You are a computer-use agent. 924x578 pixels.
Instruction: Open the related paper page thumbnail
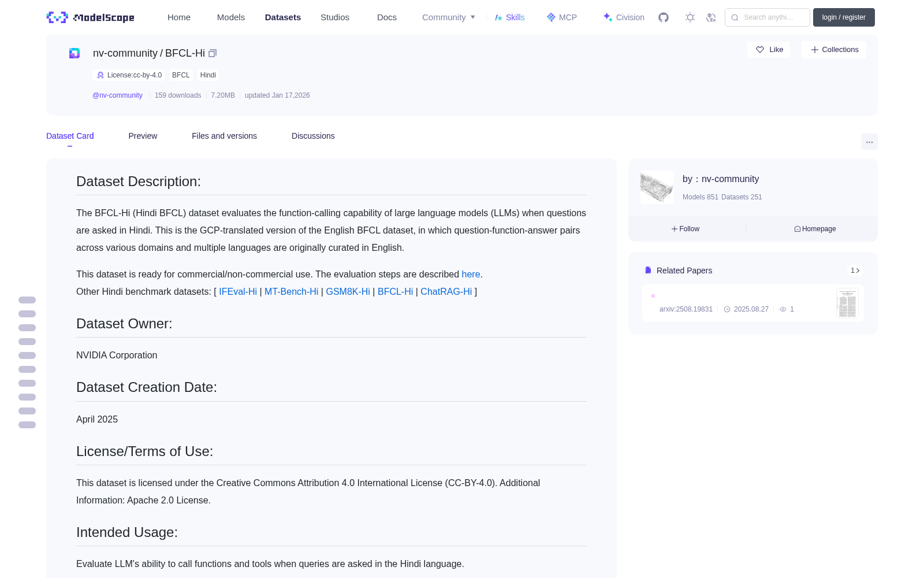[x=847, y=303]
